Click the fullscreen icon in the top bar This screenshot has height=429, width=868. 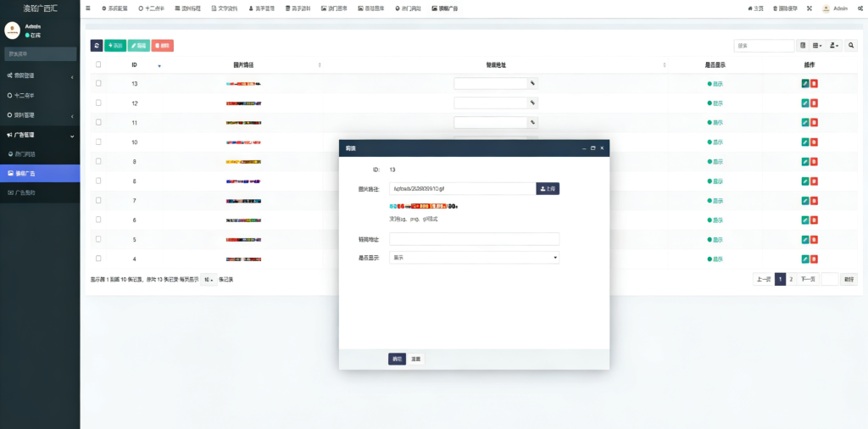[810, 8]
